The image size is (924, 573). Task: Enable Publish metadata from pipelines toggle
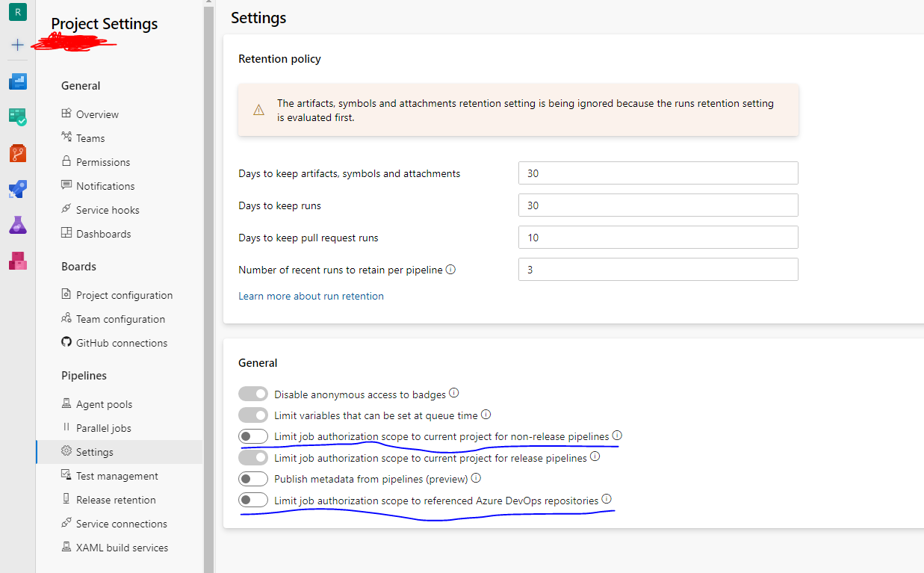point(253,479)
